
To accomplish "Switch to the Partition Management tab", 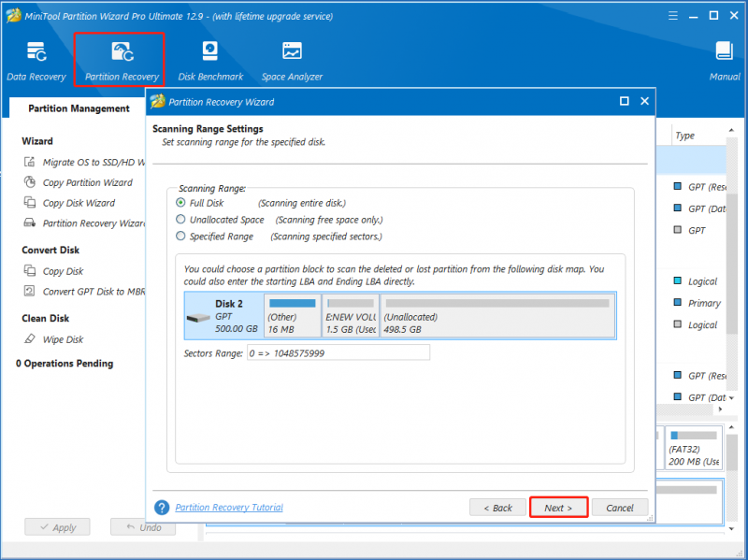I will (x=79, y=108).
